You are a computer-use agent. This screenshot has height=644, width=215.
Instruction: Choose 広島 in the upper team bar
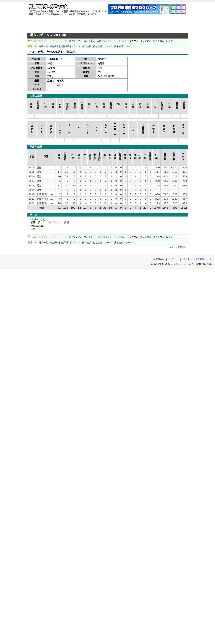click(x=99, y=41)
